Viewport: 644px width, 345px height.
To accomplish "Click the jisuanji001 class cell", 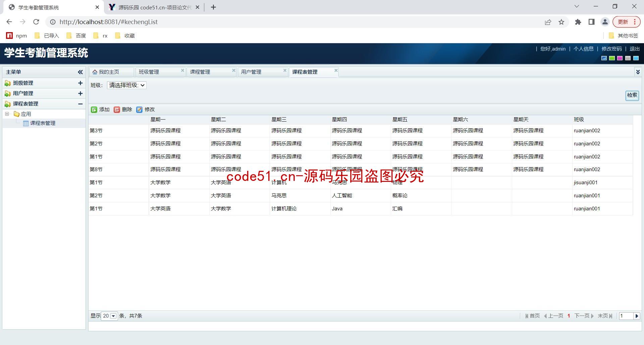I will [x=602, y=183].
